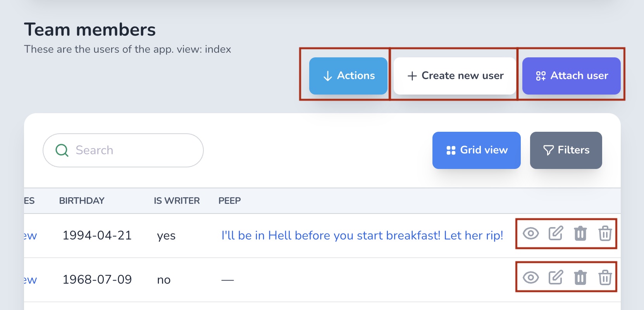Viewport: 644px width, 310px height.
Task: Click the partial link in second row
Action: pos(30,280)
